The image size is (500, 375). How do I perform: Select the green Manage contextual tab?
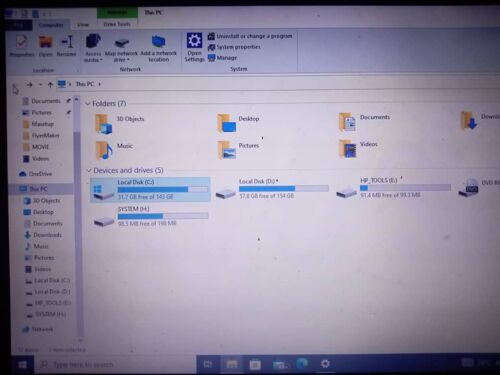pos(117,13)
